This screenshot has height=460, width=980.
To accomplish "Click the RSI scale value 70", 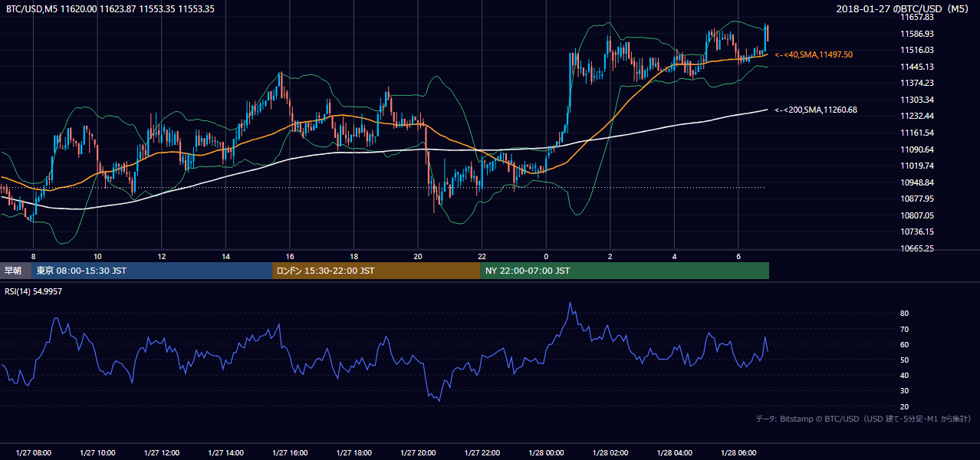I will 904,329.
